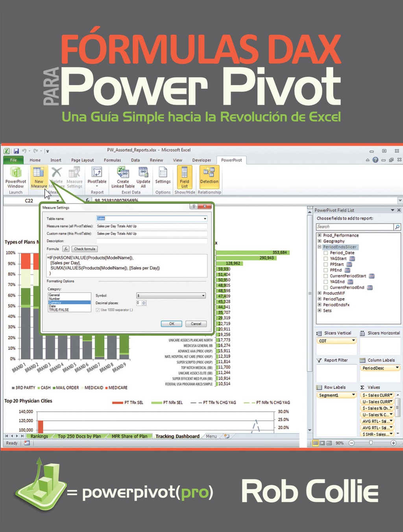Click the zoom out minus button

coord(351,443)
